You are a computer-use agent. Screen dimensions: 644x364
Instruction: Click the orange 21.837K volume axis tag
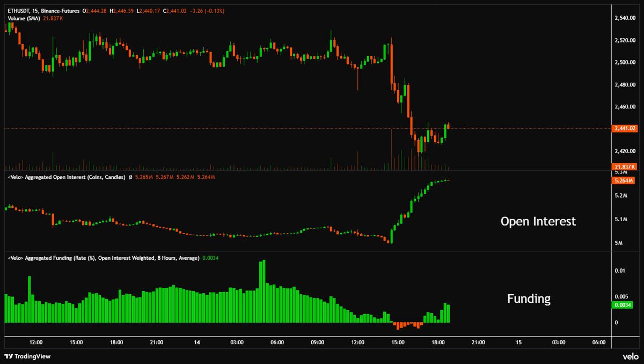point(625,168)
